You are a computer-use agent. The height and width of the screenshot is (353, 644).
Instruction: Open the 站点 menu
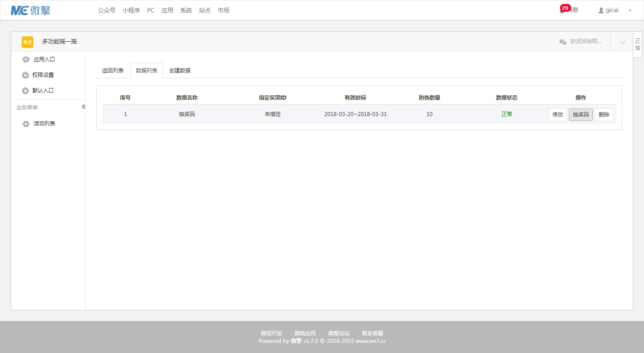click(x=205, y=10)
